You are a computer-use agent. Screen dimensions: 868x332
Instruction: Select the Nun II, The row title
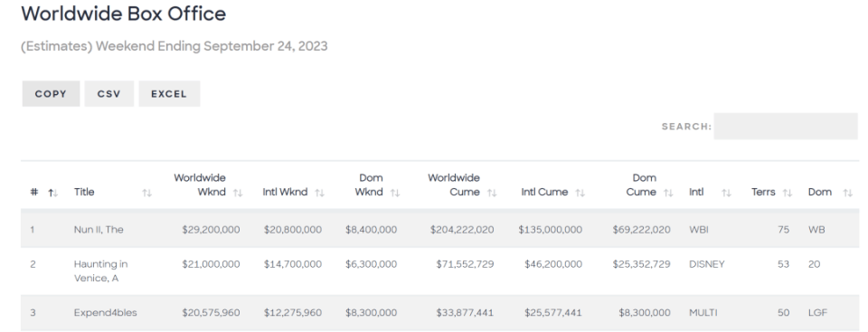[x=99, y=230]
